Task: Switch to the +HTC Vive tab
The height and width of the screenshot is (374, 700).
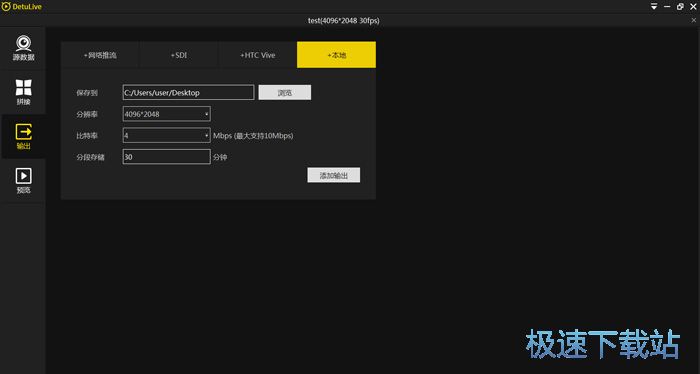Action: [258, 55]
